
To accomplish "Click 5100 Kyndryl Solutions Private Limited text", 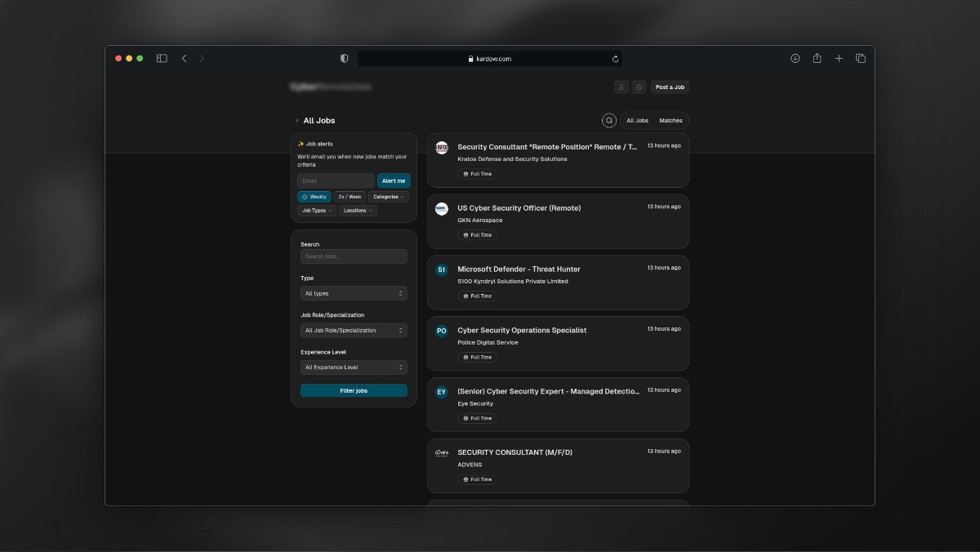I will tap(513, 282).
